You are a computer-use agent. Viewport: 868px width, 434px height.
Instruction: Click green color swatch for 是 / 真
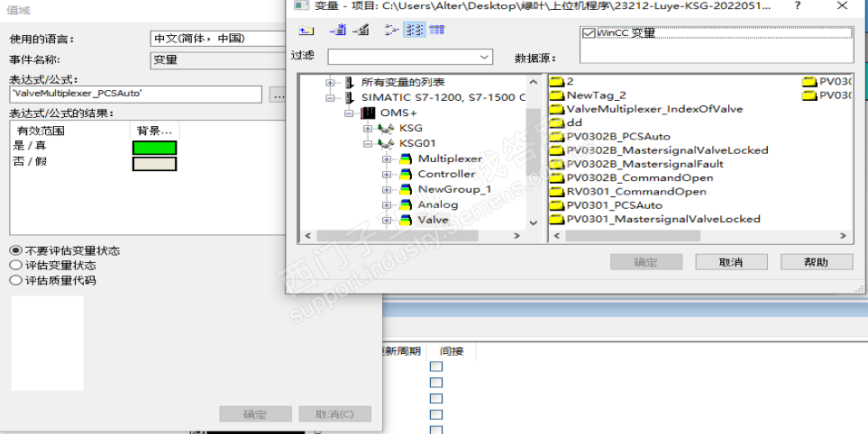(x=154, y=148)
